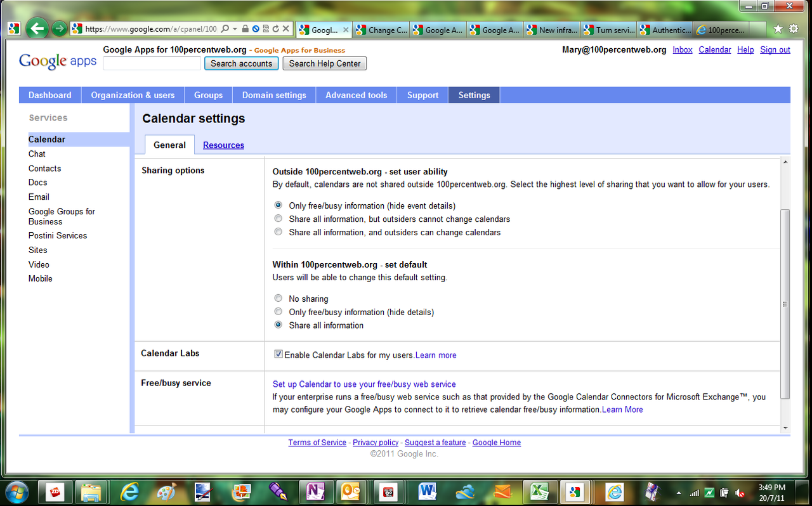Open Windows Explorer folder in taskbar

point(91,492)
